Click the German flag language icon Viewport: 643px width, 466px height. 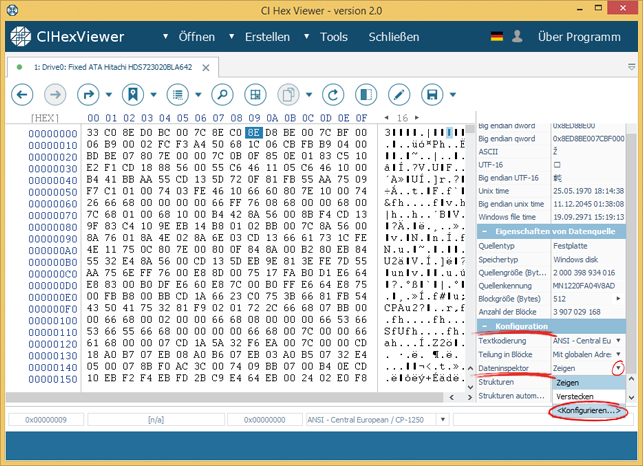click(497, 37)
